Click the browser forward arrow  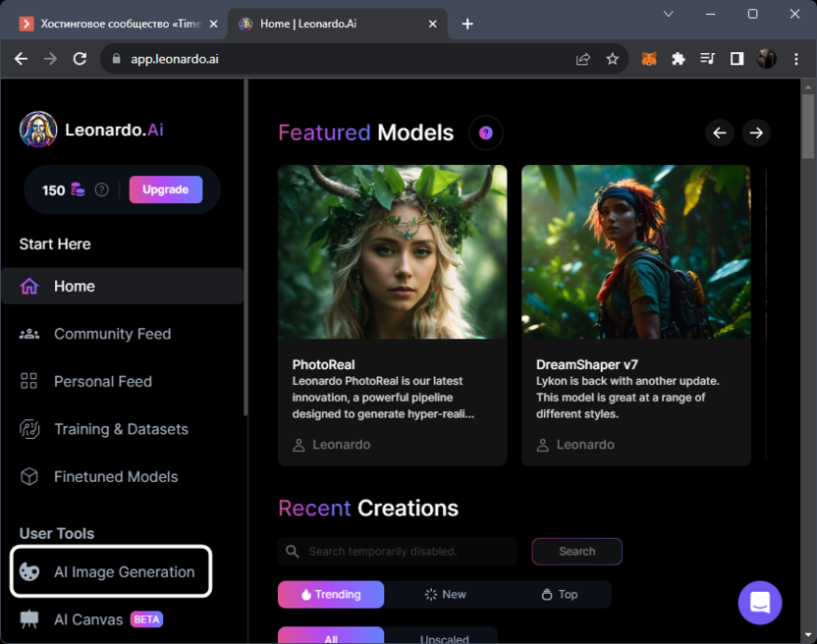tap(50, 59)
